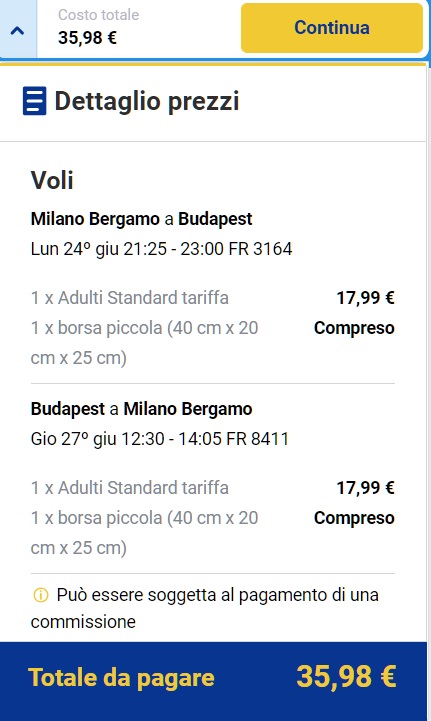
Task: Click outbound Compreso baggage label
Action: (x=354, y=328)
